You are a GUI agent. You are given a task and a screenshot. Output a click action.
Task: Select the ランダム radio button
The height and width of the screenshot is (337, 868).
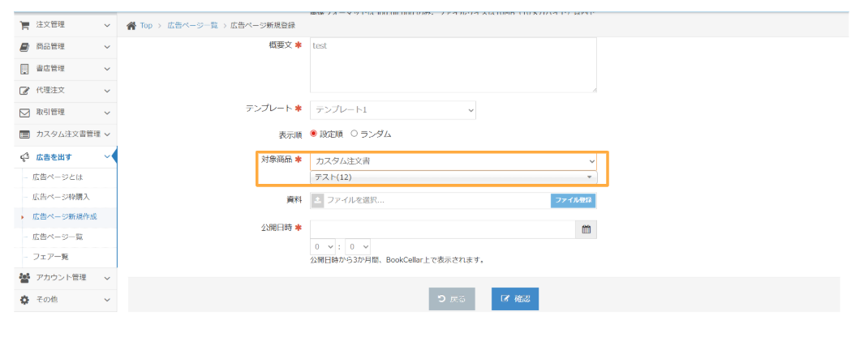(355, 134)
